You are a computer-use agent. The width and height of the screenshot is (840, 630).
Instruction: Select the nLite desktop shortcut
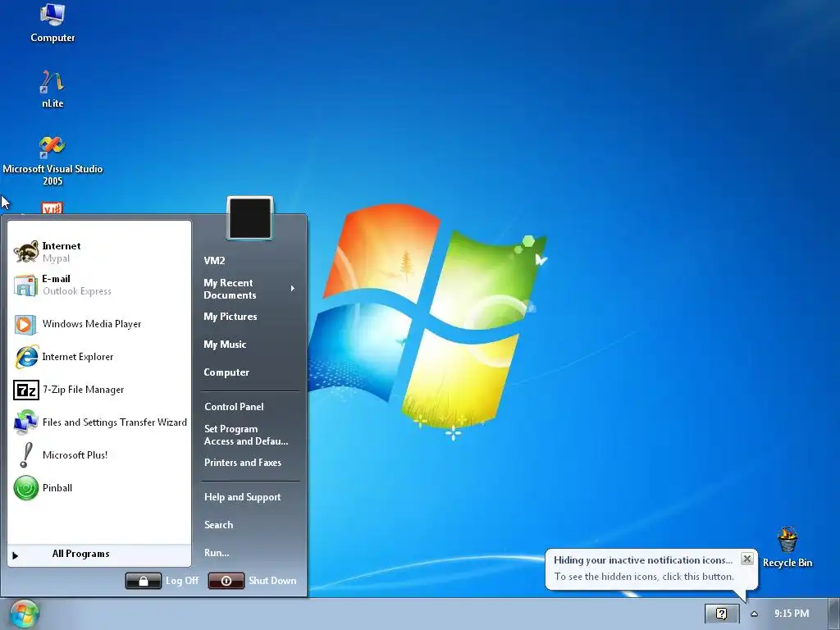point(52,89)
